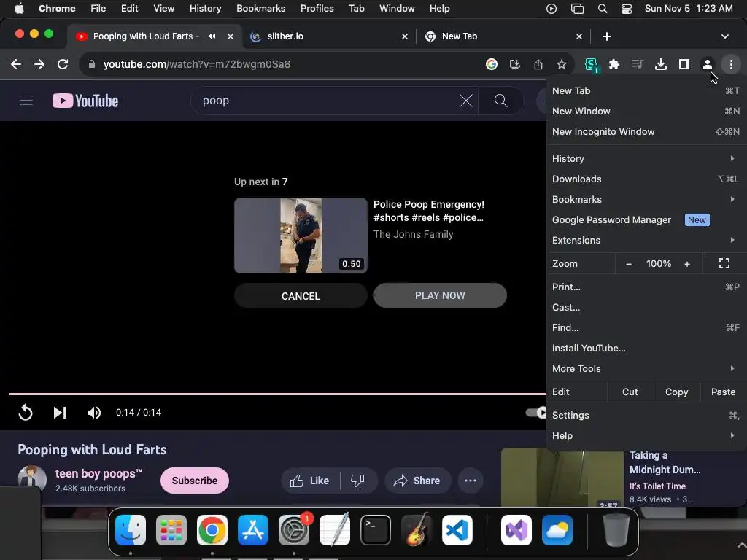The height and width of the screenshot is (560, 747).
Task: Select New Incognito Window menu item
Action: click(x=646, y=131)
